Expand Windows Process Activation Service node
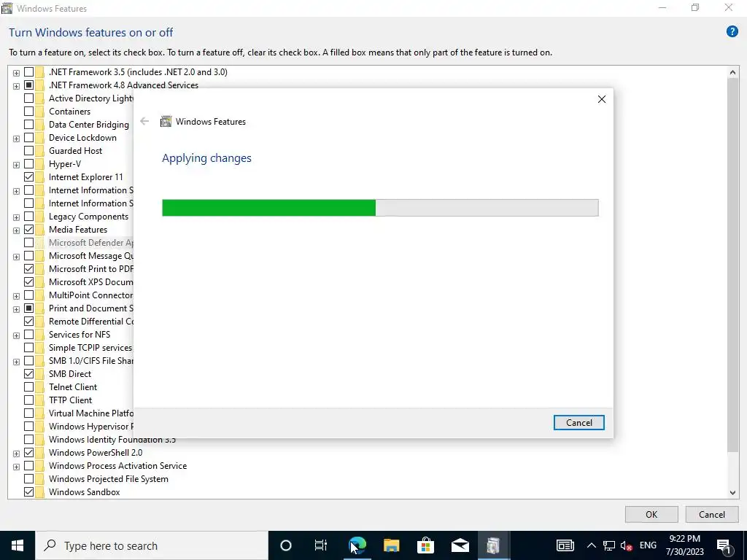This screenshot has width=747, height=560. click(16, 467)
